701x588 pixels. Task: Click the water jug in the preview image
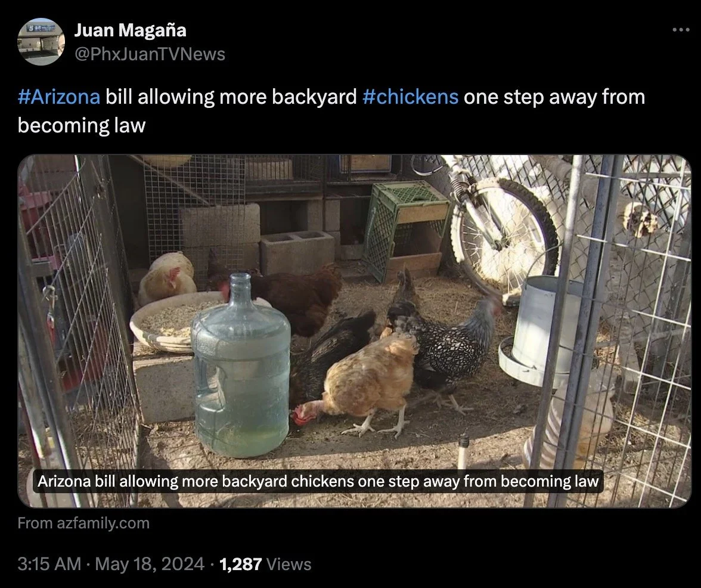[x=241, y=367]
